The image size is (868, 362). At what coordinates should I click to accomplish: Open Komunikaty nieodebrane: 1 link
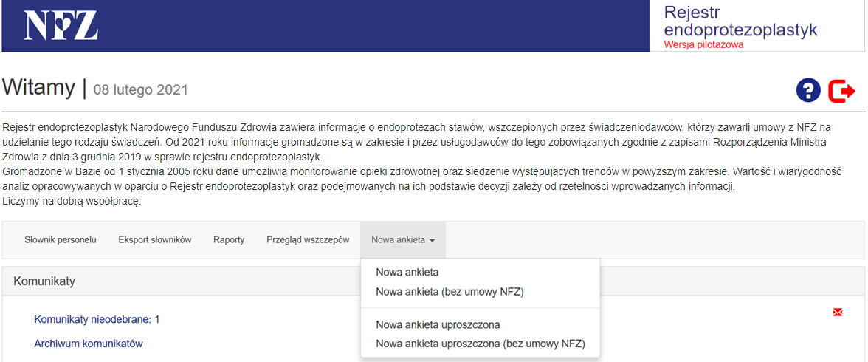coord(97,319)
